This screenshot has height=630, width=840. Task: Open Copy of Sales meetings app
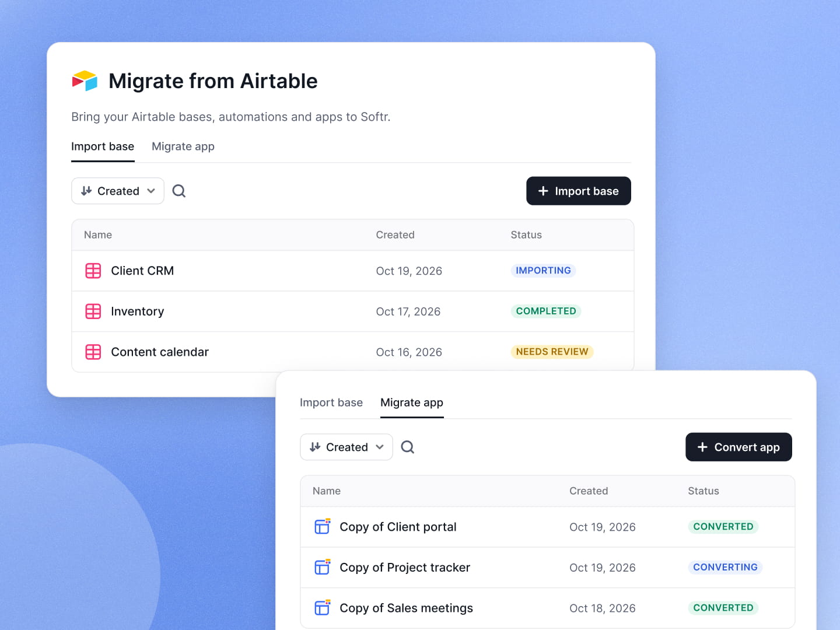click(547, 608)
